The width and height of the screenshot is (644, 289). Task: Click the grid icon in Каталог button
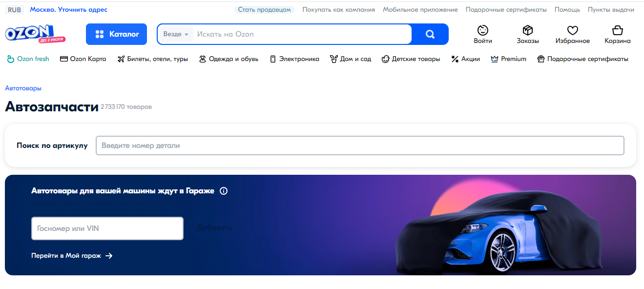[x=100, y=34]
